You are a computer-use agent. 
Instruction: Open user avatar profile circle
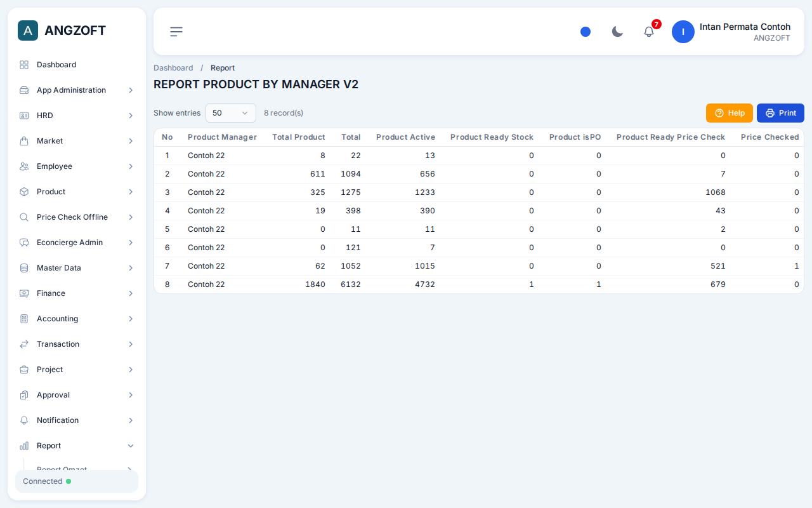[683, 32]
